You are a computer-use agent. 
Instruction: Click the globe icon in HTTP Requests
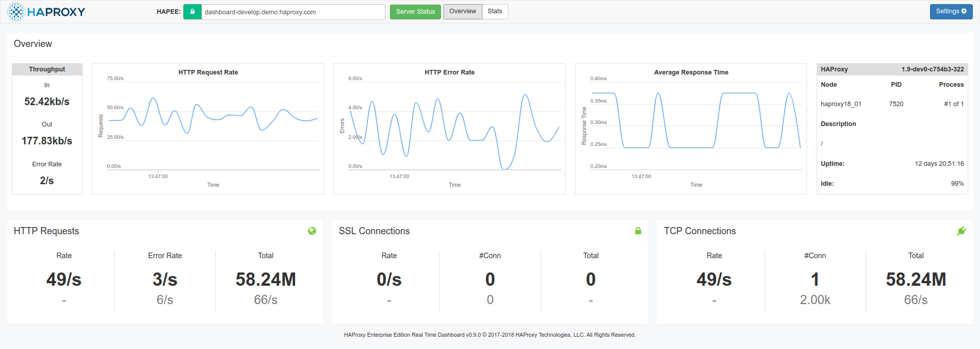(x=312, y=231)
